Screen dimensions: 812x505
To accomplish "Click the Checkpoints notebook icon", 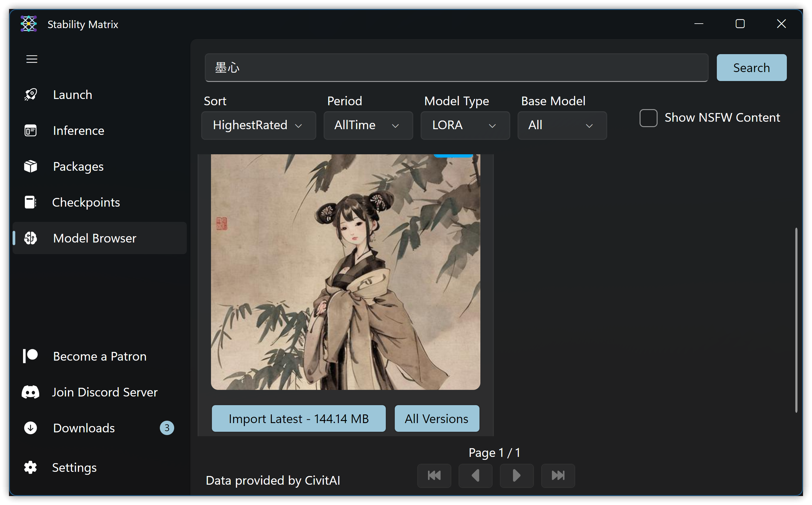I will tap(31, 202).
